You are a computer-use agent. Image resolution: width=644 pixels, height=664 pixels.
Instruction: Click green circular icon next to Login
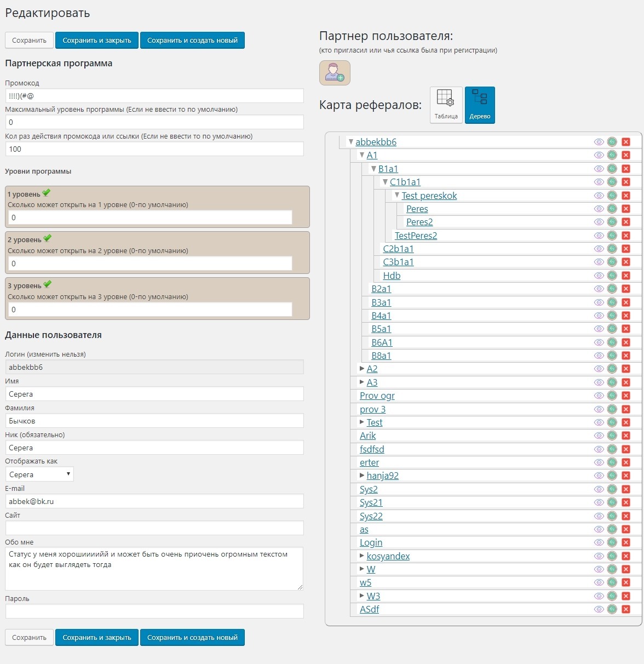pyautogui.click(x=612, y=542)
